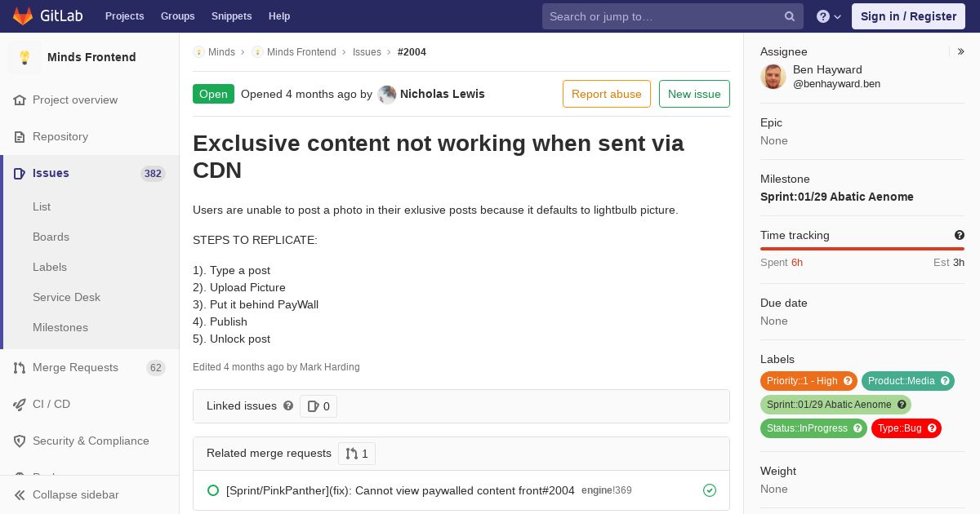Open Snippets in the top bar
980x514 pixels.
click(231, 16)
